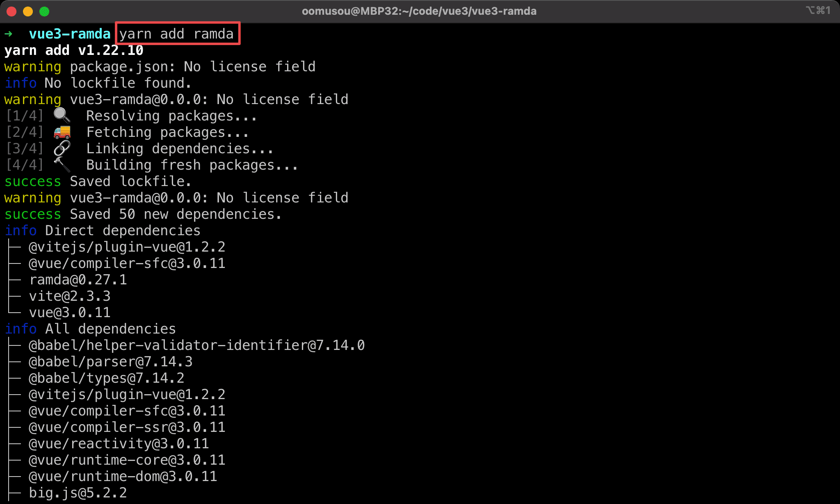Click 'vite@2.3.3' dependency entry
The height and width of the screenshot is (504, 840).
[x=70, y=296]
